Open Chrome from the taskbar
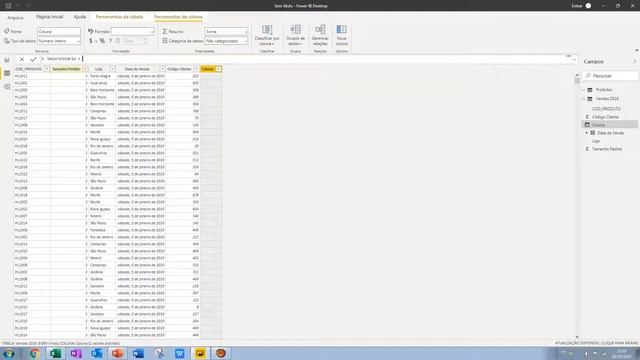The image size is (640, 360). coord(34,353)
